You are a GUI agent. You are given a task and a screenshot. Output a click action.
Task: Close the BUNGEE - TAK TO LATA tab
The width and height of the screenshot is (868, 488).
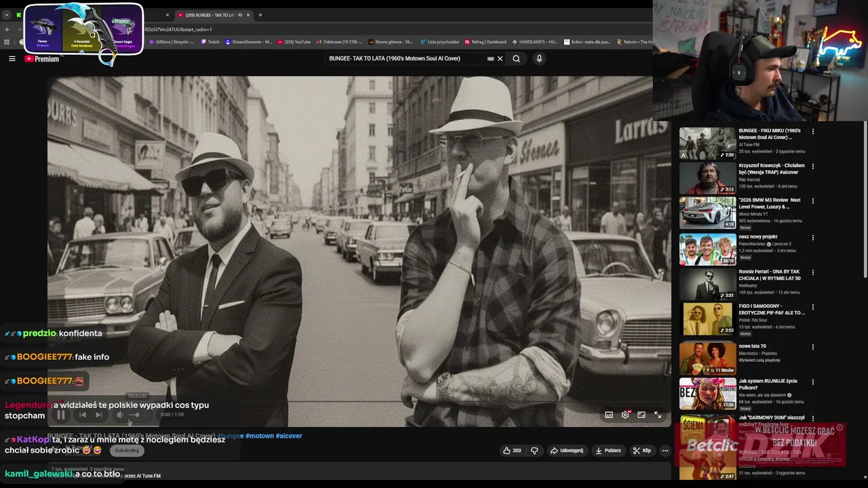[x=248, y=15]
